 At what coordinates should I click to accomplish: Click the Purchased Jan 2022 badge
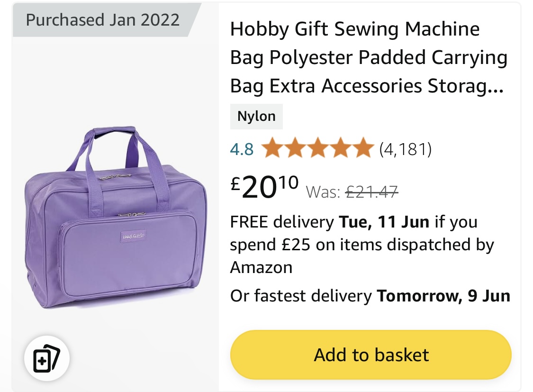103,20
